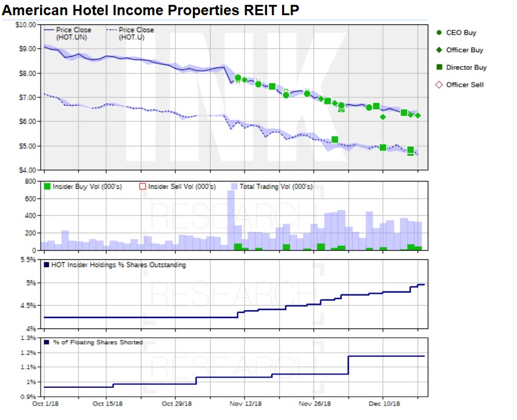Click the 'Nov 26/18' date axis label

[x=314, y=404]
